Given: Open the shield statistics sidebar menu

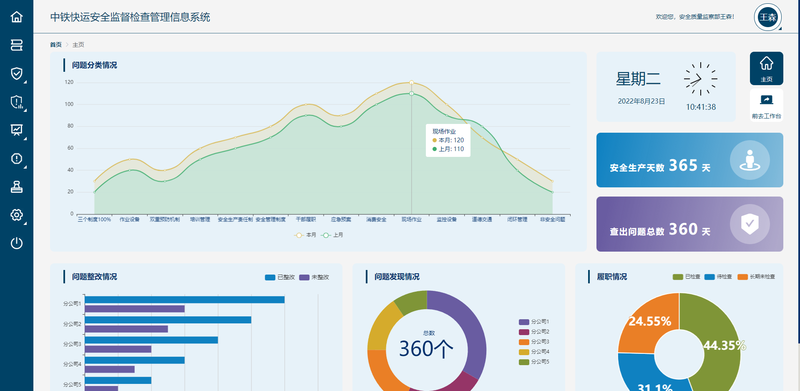Looking at the screenshot, I should pyautogui.click(x=16, y=102).
